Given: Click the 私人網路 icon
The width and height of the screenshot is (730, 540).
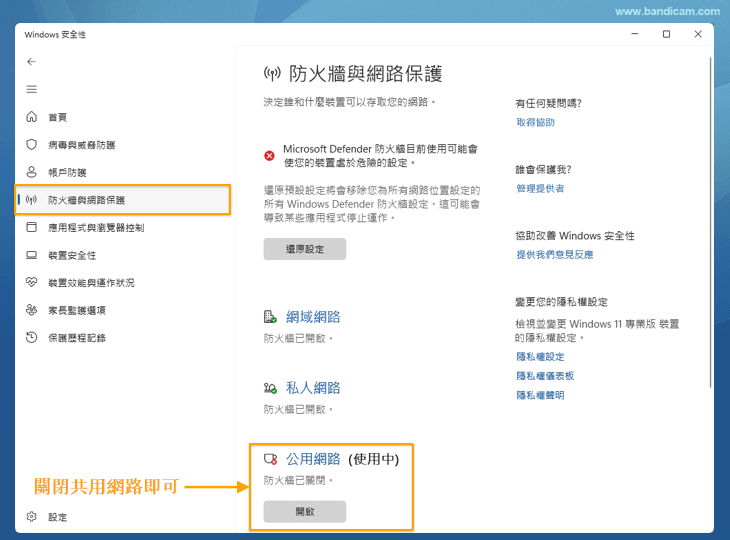Looking at the screenshot, I should point(270,388).
